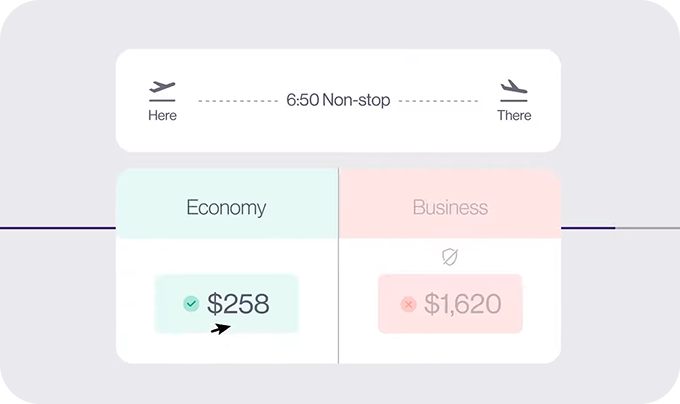Screen dimensions: 680x404
Task: Click the landing plane icon above There
Action: 514,90
